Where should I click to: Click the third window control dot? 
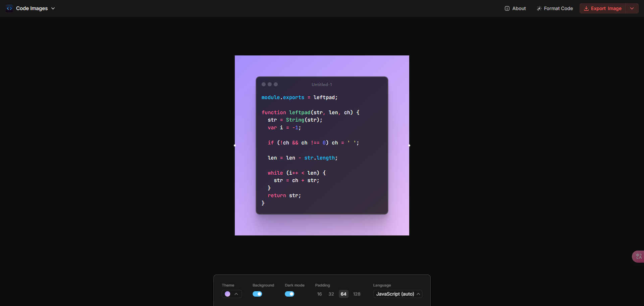276,84
